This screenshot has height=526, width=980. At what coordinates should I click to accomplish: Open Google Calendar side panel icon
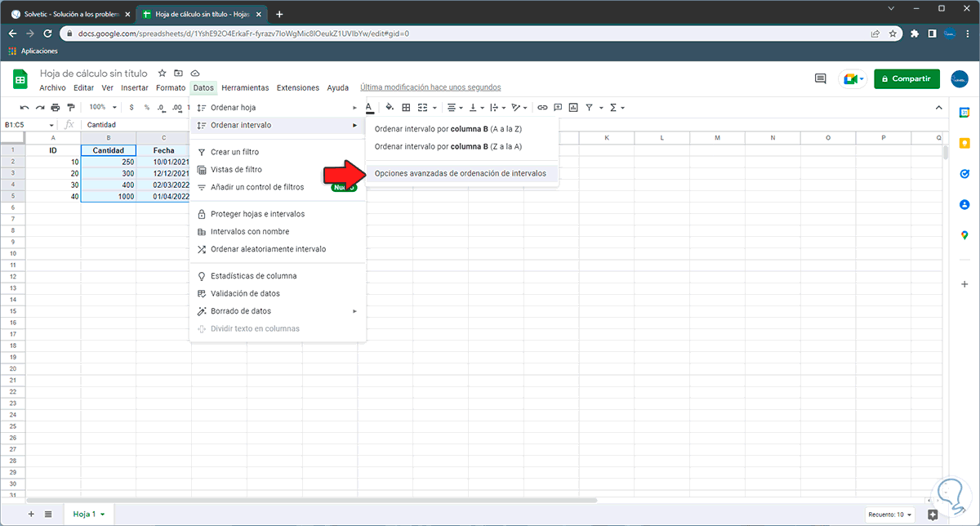coord(964,112)
